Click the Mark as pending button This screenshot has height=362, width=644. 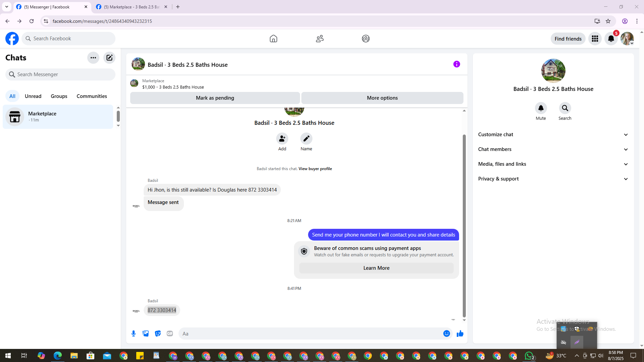215,98
